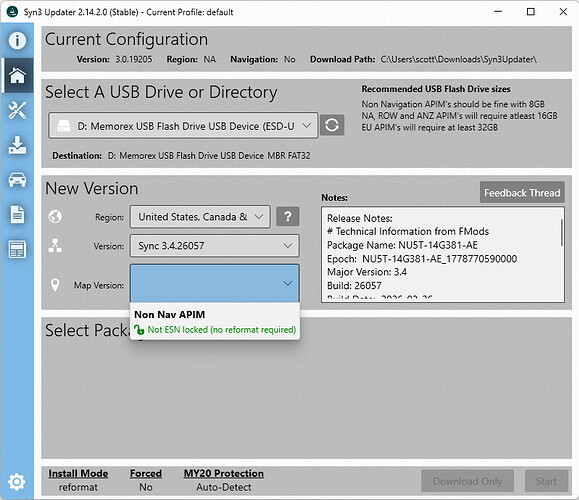This screenshot has height=500, width=579.
Task: Expand the USB drive selection dropdown
Action: (x=183, y=126)
